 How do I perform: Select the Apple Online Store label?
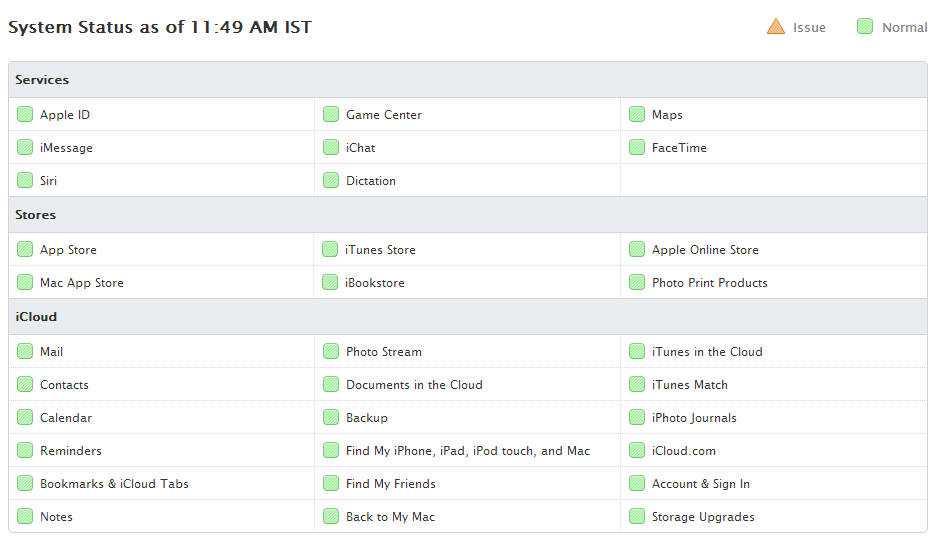coord(705,250)
